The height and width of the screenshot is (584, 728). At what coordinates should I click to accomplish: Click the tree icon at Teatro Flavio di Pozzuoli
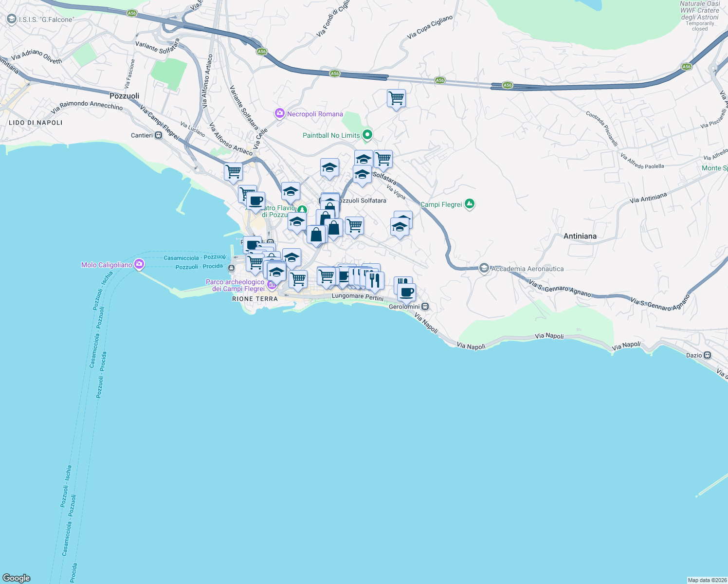[x=302, y=210]
